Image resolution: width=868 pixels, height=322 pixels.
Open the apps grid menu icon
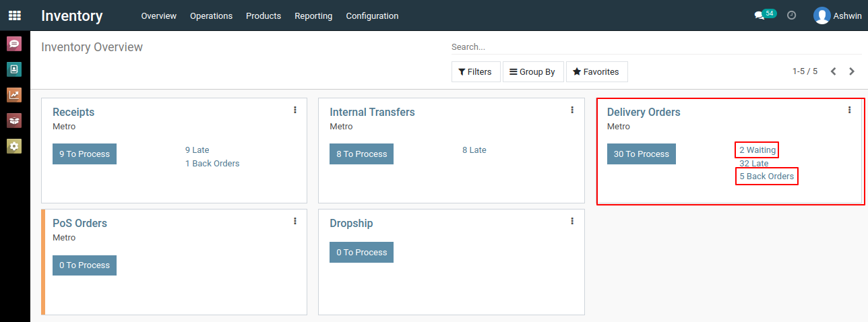(14, 15)
